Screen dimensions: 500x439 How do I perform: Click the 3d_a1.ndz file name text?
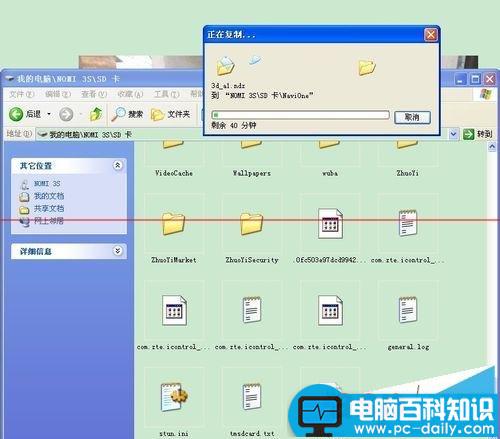[228, 86]
